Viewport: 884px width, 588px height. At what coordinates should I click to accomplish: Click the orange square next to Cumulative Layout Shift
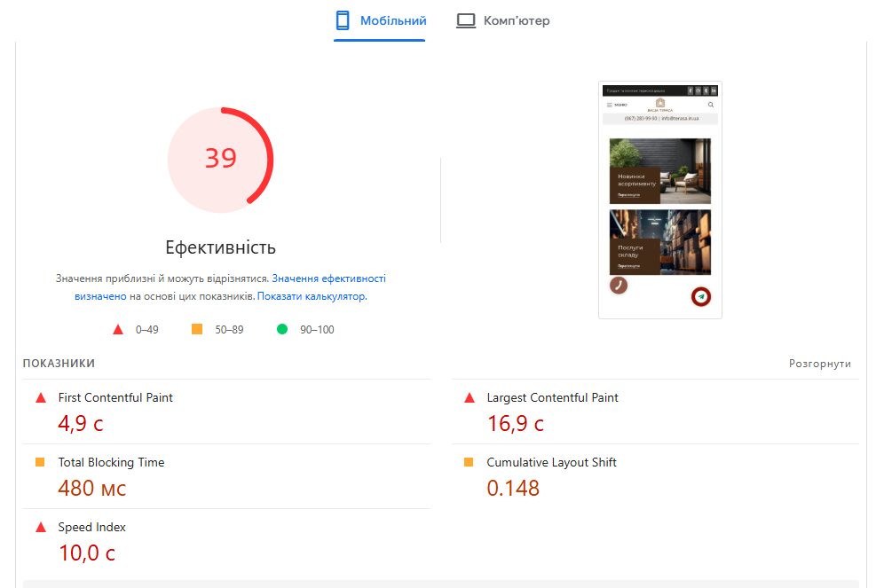click(469, 462)
